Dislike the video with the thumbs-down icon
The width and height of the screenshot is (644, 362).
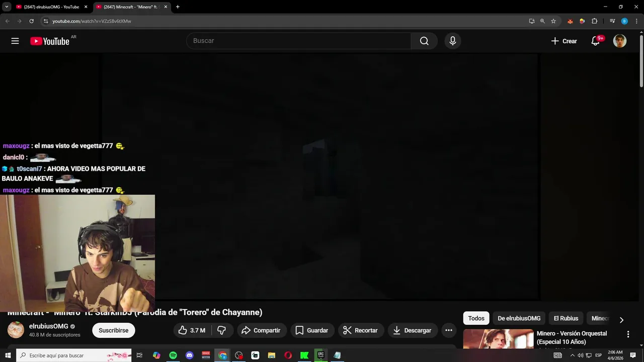[x=221, y=330]
